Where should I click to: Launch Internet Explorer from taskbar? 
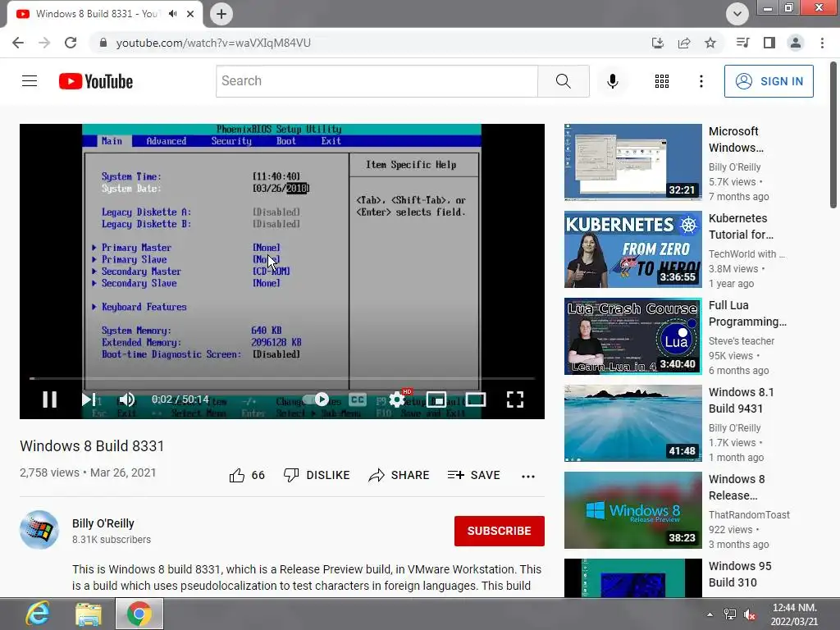point(38,614)
